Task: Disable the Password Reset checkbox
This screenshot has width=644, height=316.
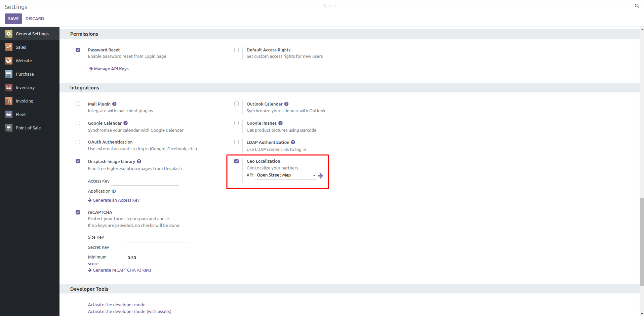Action: 78,50
